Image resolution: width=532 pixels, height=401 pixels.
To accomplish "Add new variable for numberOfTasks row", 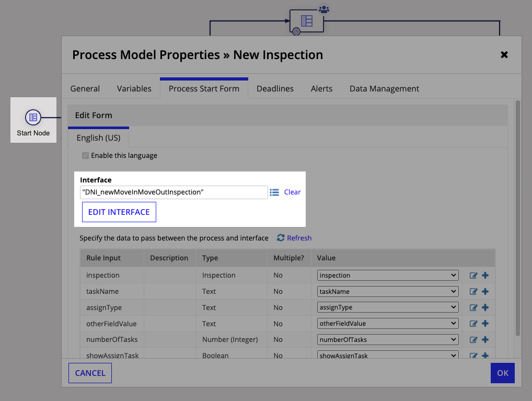I will point(485,339).
